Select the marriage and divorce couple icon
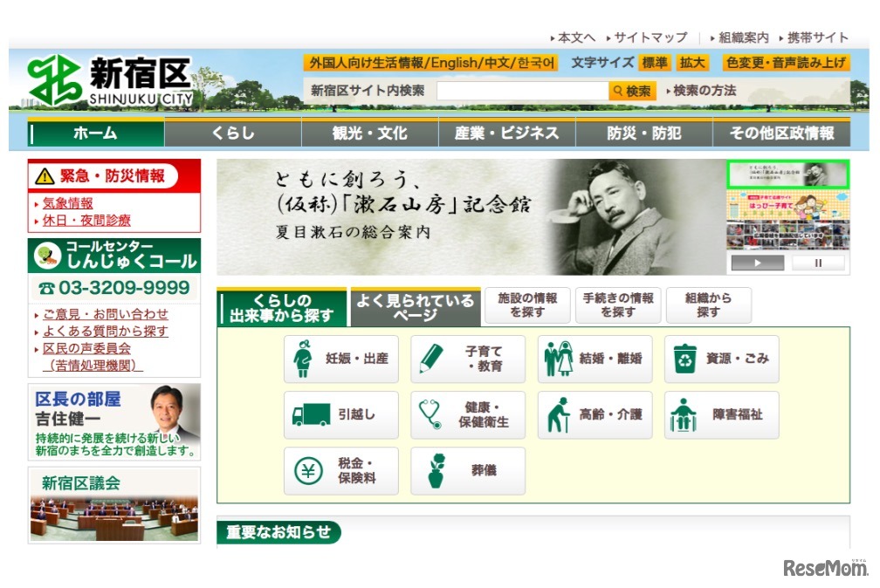Screen dimensions: 880x588 pos(558,359)
